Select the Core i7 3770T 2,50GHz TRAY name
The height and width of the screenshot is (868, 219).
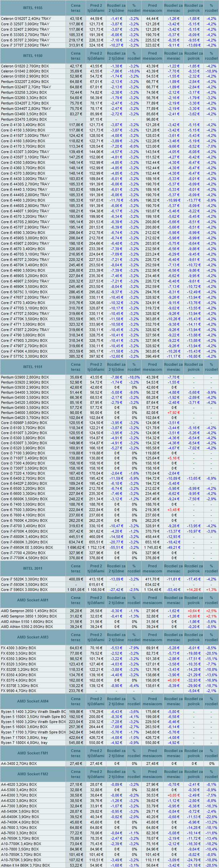pos(25,45)
